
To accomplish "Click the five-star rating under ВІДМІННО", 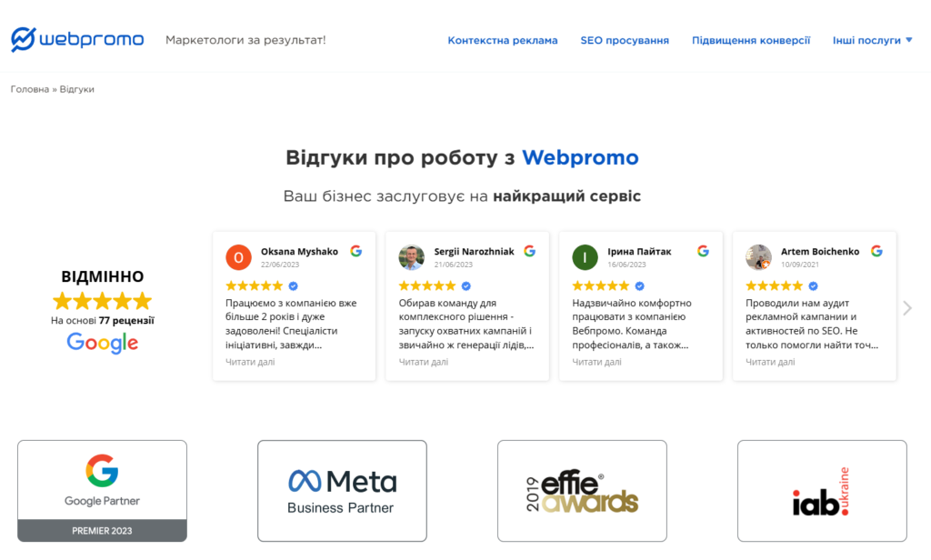I will click(102, 300).
